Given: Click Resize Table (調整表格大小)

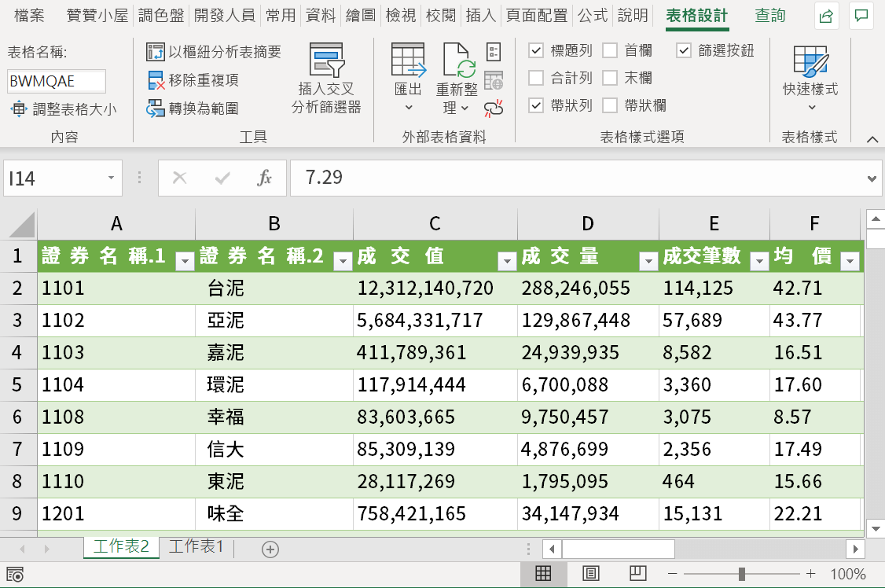Looking at the screenshot, I should click(63, 108).
